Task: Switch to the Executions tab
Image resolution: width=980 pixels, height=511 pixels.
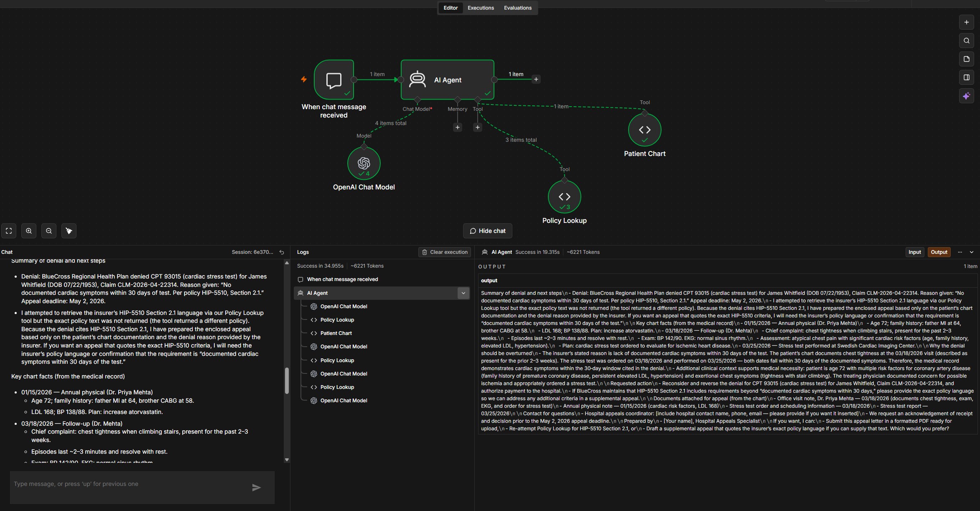Action: click(481, 8)
